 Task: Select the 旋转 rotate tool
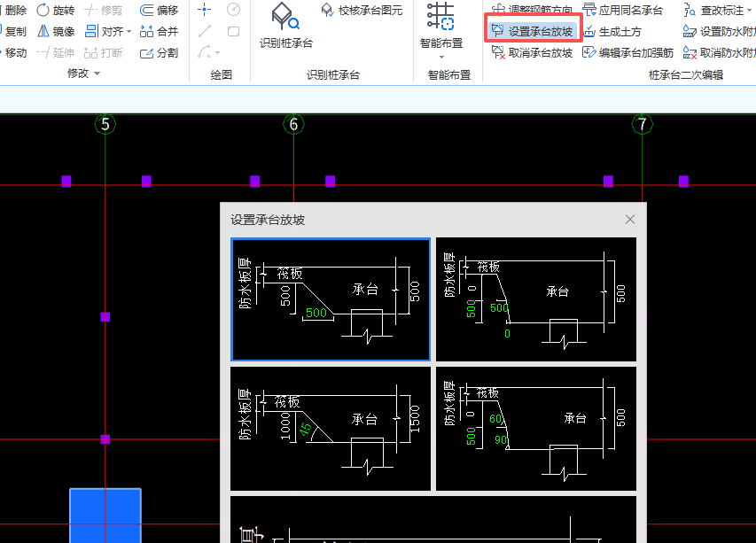tap(56, 10)
